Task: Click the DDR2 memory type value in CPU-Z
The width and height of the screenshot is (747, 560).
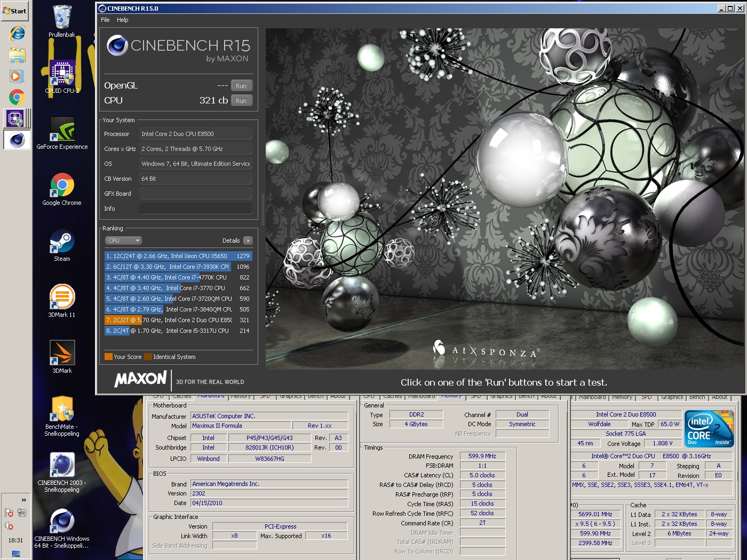Action: point(416,414)
